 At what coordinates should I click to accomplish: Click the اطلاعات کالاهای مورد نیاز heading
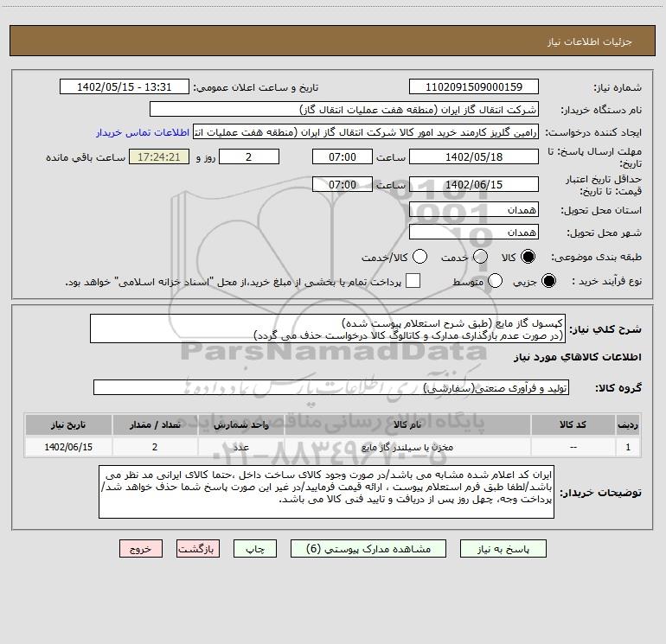tap(577, 357)
